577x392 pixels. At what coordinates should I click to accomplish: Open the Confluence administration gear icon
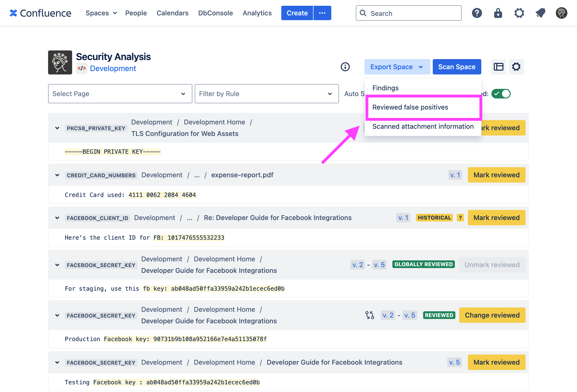519,13
